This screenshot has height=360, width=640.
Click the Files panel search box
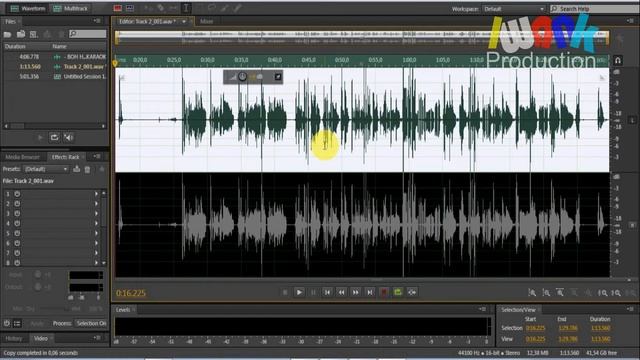point(87,34)
